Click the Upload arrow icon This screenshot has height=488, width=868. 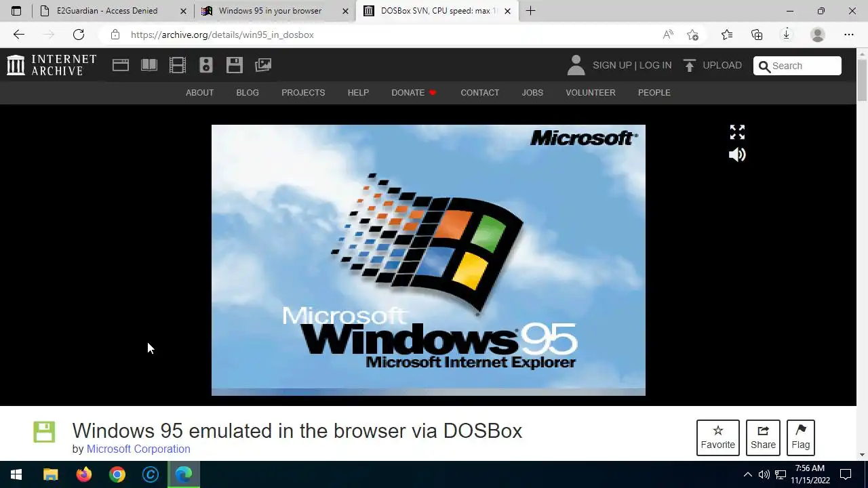click(690, 65)
